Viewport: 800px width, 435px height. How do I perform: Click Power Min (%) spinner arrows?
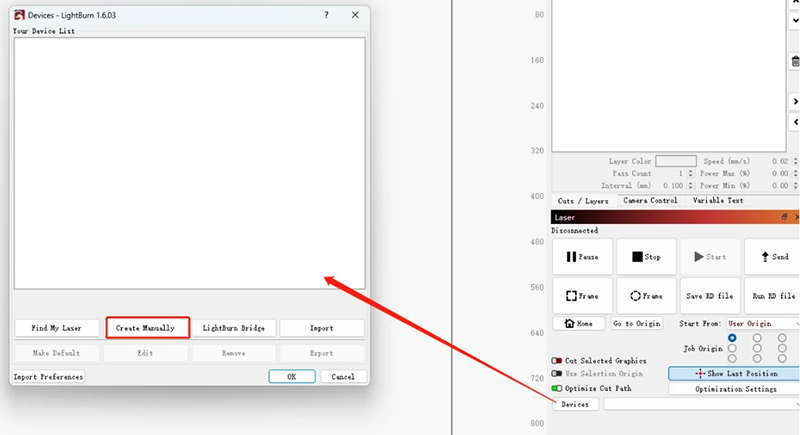[x=795, y=186]
